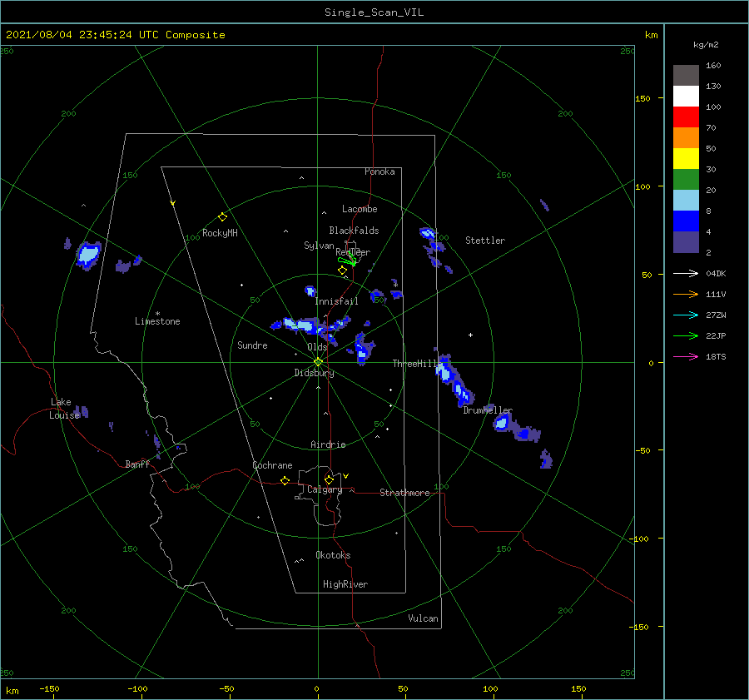
Task: Click the yellow diamond marker near RockyMH
Action: coord(222,217)
